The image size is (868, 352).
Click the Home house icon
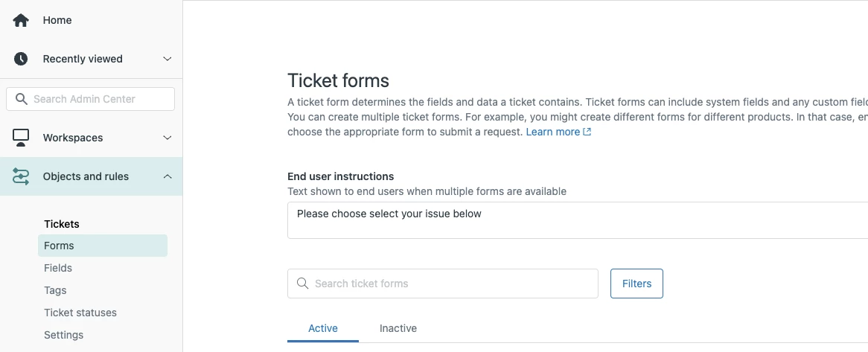pyautogui.click(x=21, y=20)
